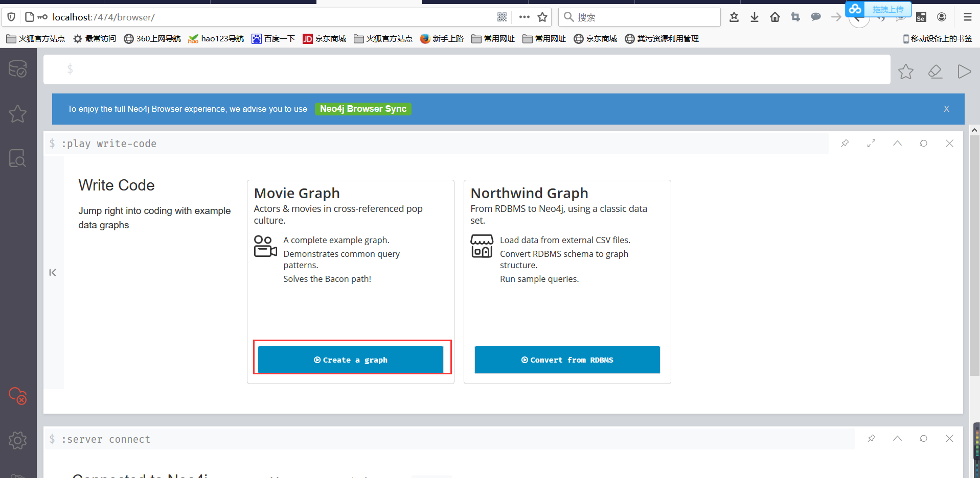Click the Northwind store icon
Screen dimensions: 980x478
point(482,246)
